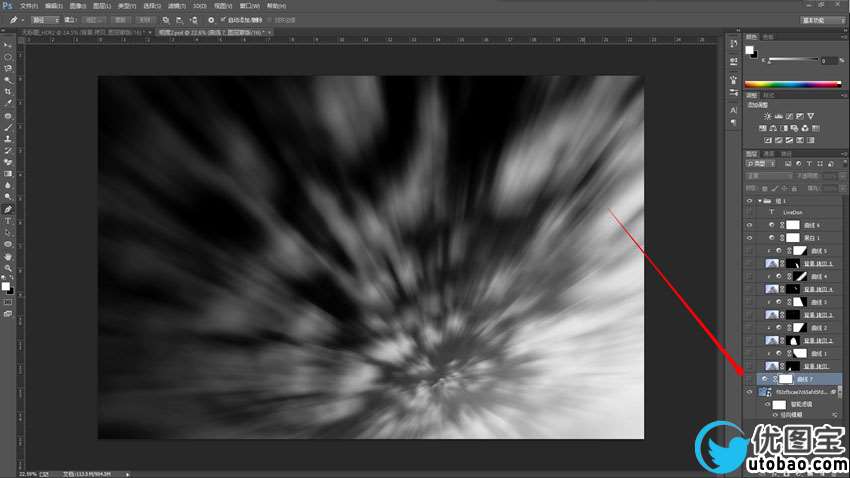
Task: Open the 窗口 menu
Action: point(249,6)
